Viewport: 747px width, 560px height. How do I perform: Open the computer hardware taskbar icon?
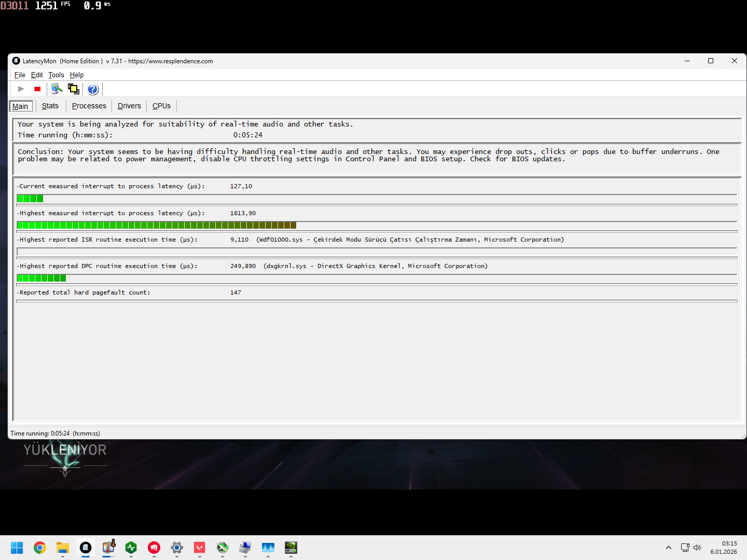click(x=245, y=548)
